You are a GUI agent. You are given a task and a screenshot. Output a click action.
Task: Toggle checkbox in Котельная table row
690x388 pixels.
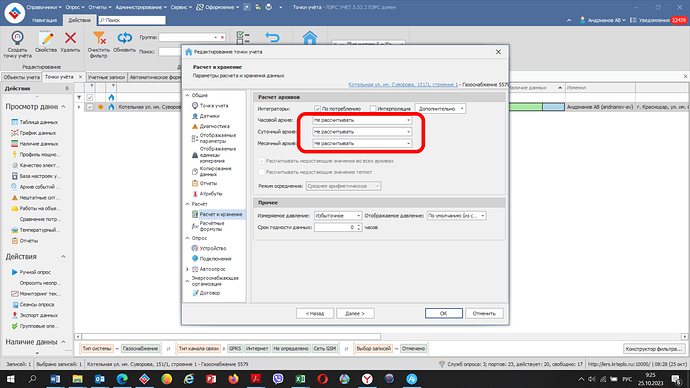pyautogui.click(x=90, y=107)
